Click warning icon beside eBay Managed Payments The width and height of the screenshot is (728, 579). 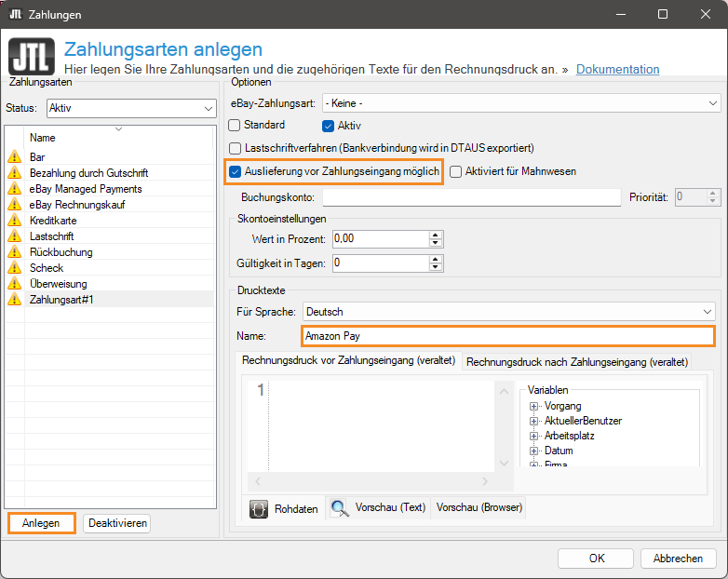[14, 189]
